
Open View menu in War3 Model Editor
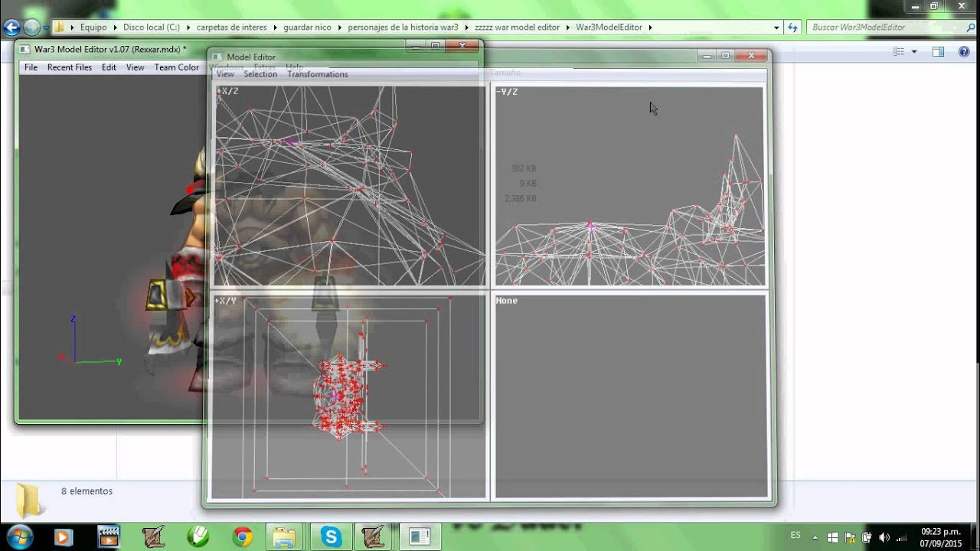[x=136, y=67]
